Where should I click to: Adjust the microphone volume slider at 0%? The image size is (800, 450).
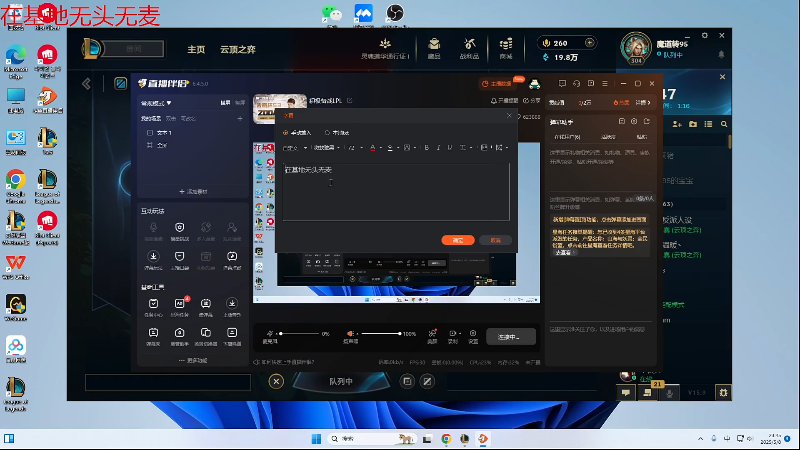(x=300, y=334)
